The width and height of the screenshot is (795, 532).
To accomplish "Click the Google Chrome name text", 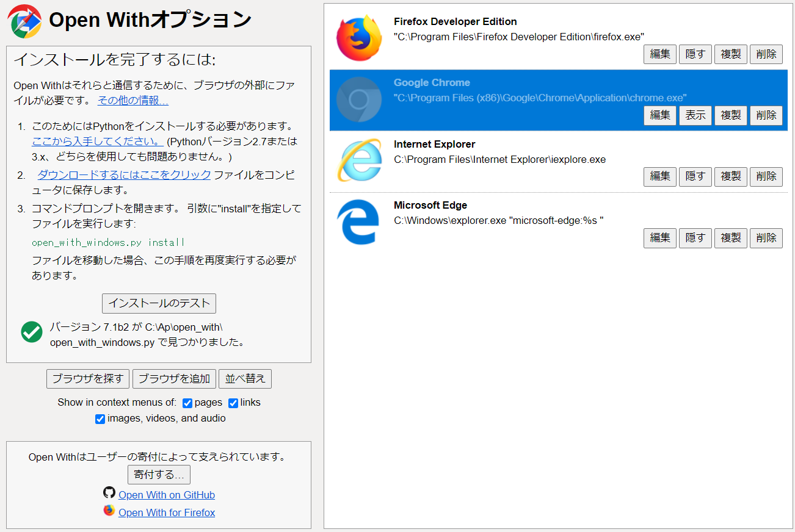I will pyautogui.click(x=432, y=83).
